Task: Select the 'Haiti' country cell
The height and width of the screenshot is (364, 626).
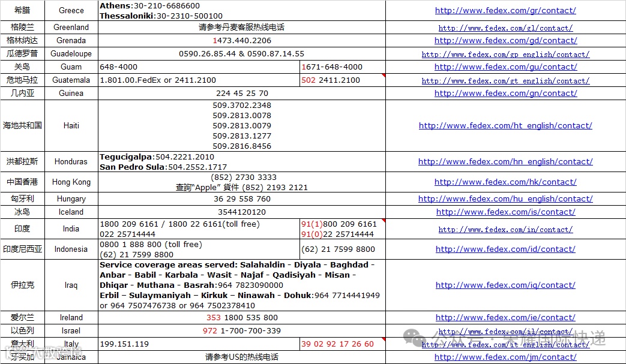Action: pyautogui.click(x=71, y=125)
